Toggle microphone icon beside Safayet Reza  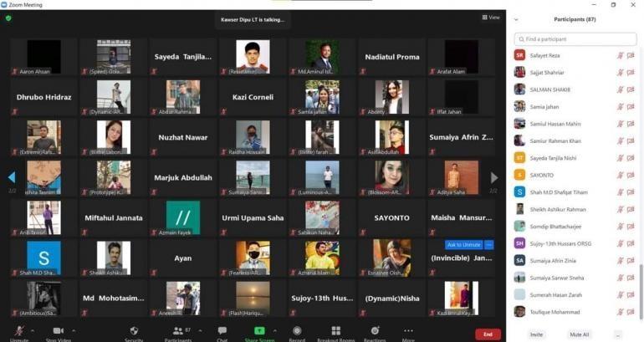pyautogui.click(x=620, y=55)
